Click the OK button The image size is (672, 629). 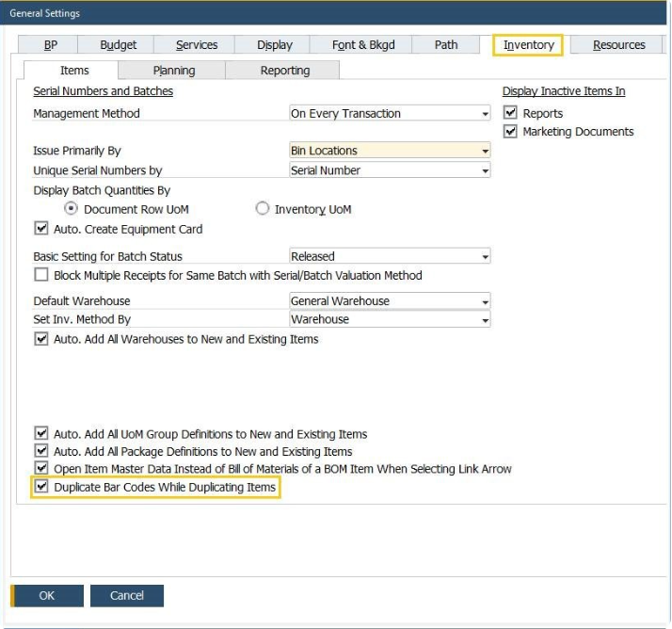[47, 595]
